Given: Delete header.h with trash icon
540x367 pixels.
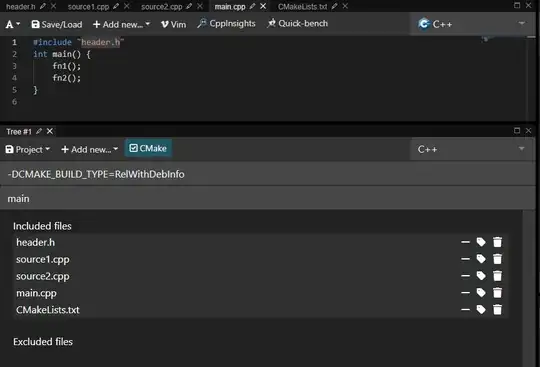Looking at the screenshot, I should point(497,242).
